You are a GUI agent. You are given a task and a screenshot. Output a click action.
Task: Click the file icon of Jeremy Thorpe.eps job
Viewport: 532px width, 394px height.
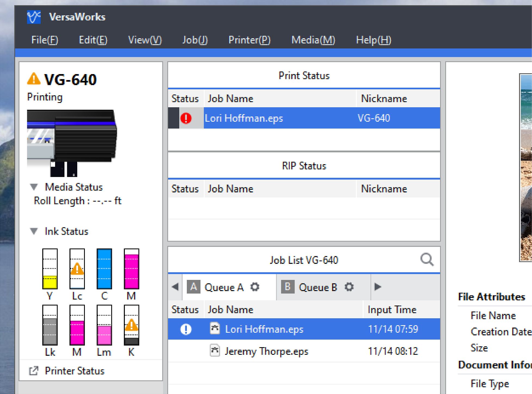(215, 350)
